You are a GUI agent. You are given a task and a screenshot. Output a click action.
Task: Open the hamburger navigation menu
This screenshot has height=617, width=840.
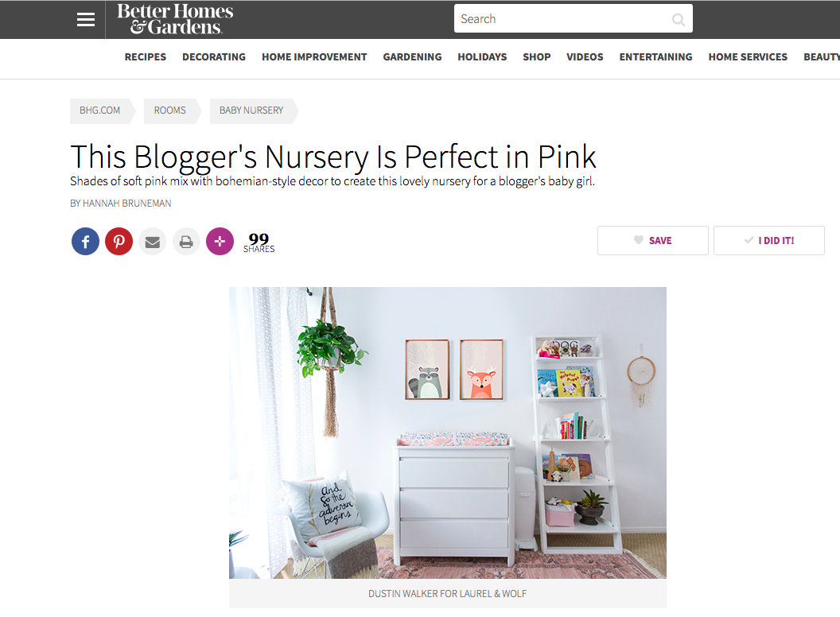click(86, 20)
